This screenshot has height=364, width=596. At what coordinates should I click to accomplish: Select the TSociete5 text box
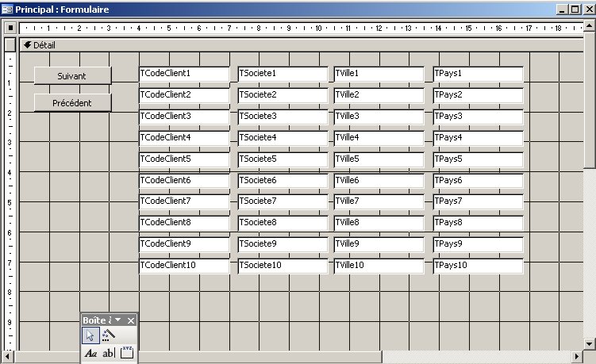click(x=283, y=159)
